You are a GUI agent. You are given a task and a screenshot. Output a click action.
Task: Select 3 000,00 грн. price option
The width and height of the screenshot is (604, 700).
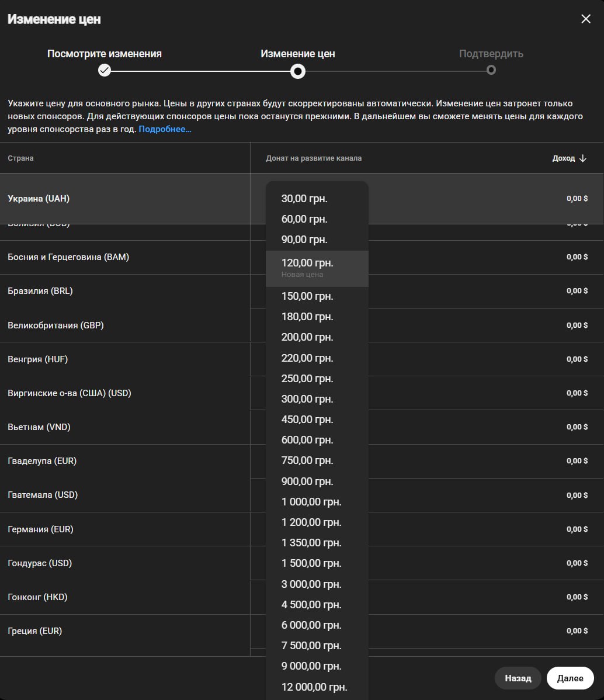click(x=317, y=584)
